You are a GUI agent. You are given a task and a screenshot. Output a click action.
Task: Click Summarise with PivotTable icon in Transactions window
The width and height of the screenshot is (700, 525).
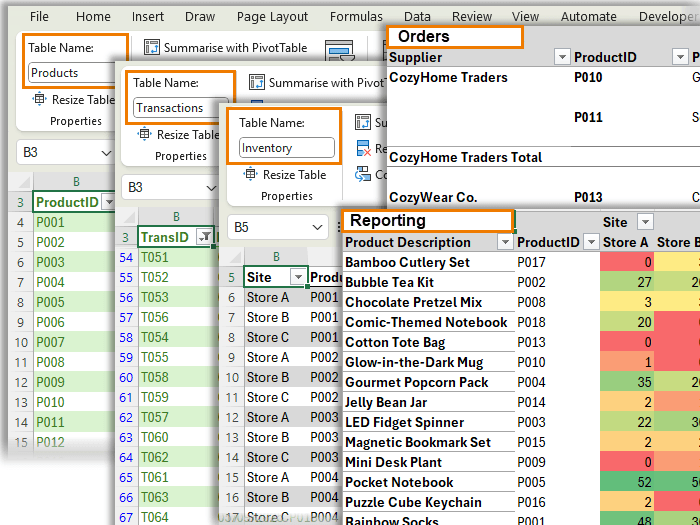click(x=257, y=83)
